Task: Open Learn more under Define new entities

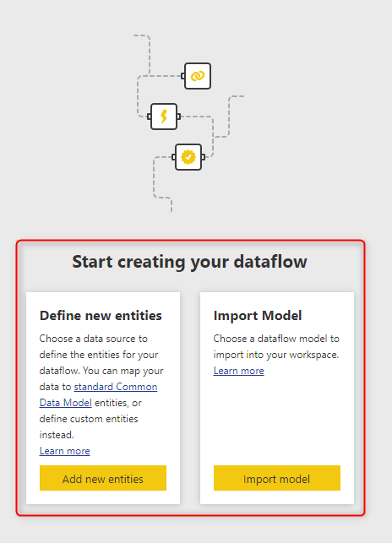Action: [65, 451]
